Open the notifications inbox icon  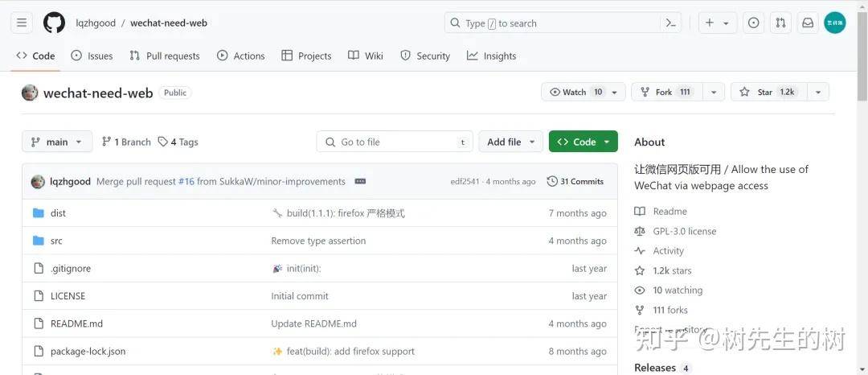pyautogui.click(x=809, y=23)
